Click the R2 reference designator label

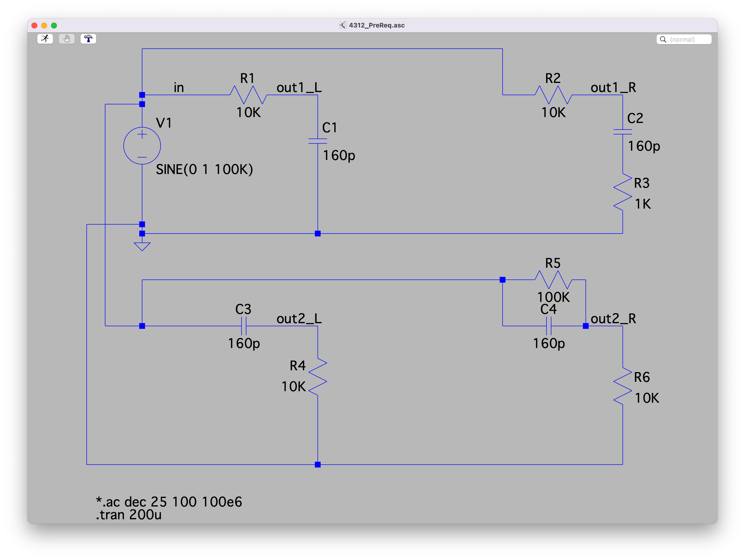point(553,79)
